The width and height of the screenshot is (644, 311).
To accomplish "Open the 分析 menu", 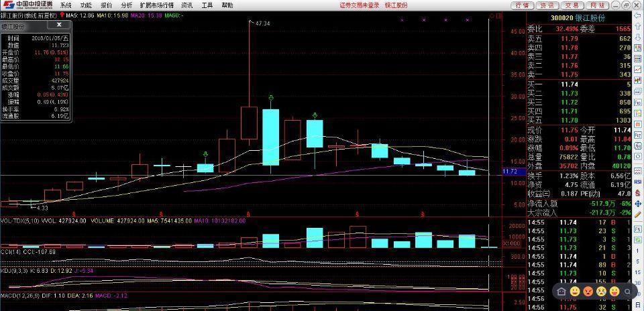I will (x=127, y=5).
